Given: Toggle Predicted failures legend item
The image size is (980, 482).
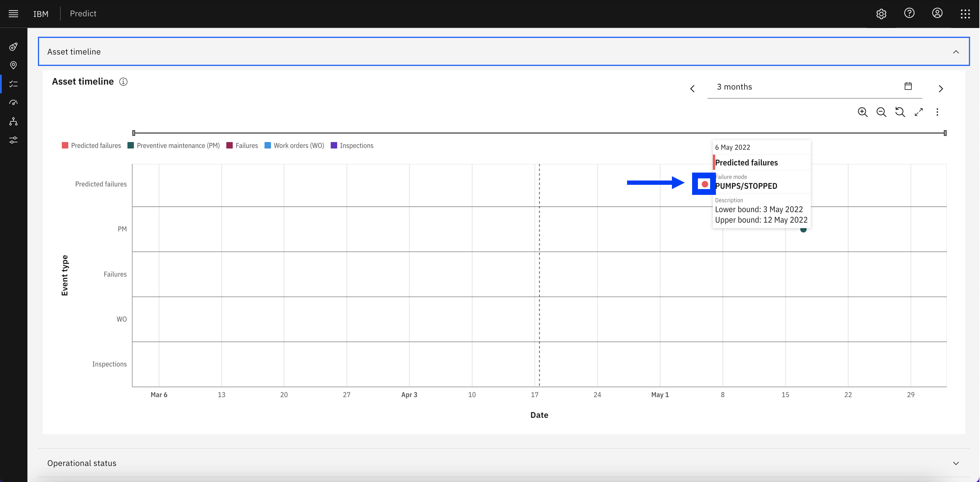Looking at the screenshot, I should tap(91, 146).
